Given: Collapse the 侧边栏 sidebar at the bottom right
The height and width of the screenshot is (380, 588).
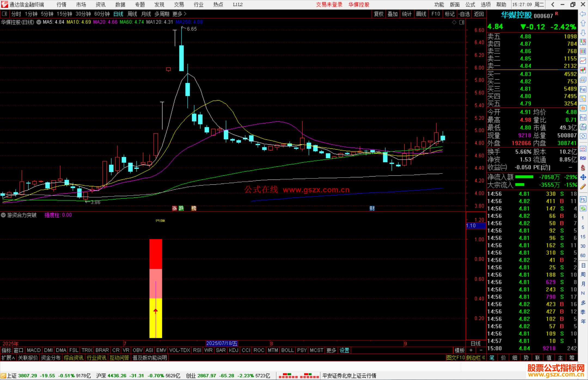Looking at the screenshot, I should tap(476, 358).
